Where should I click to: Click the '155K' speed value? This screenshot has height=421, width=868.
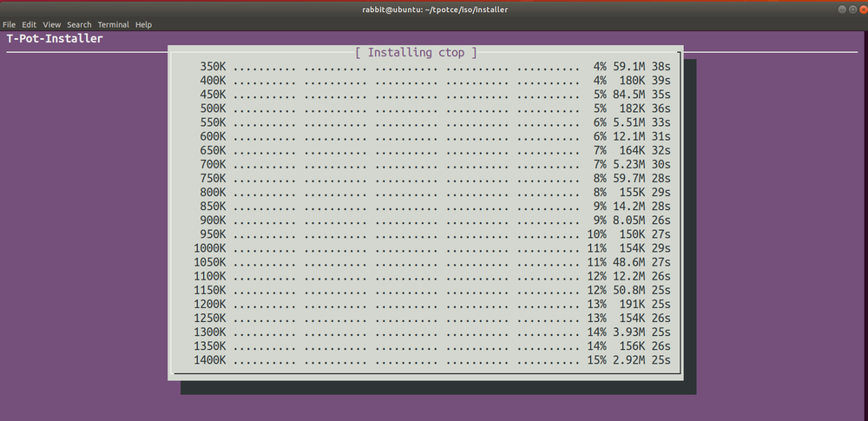pos(632,192)
